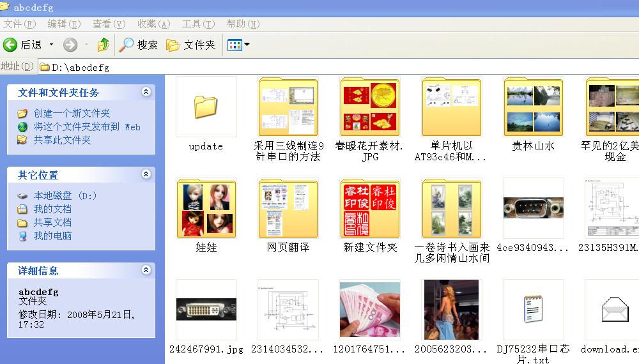This screenshot has width=639, height=364.
Task: Click 将这个文件夹发布到 Web link
Action: click(86, 126)
